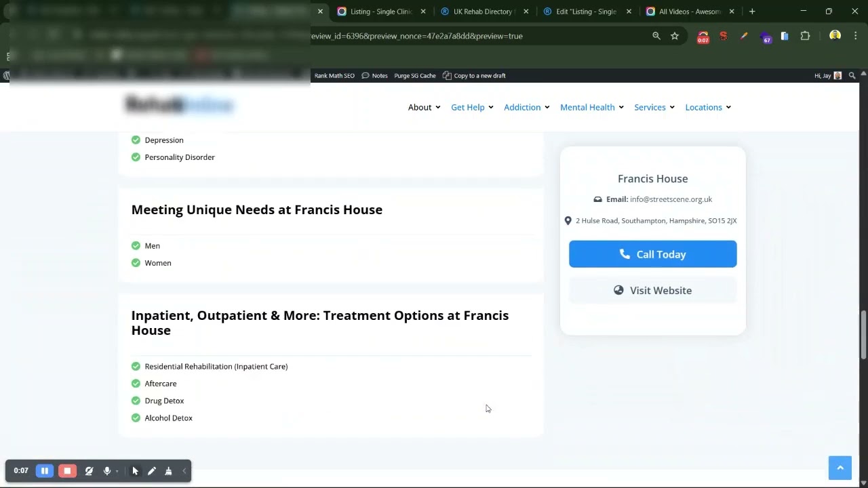Click the info@streetscene.org.uk email link
The image size is (868, 488).
(x=671, y=199)
